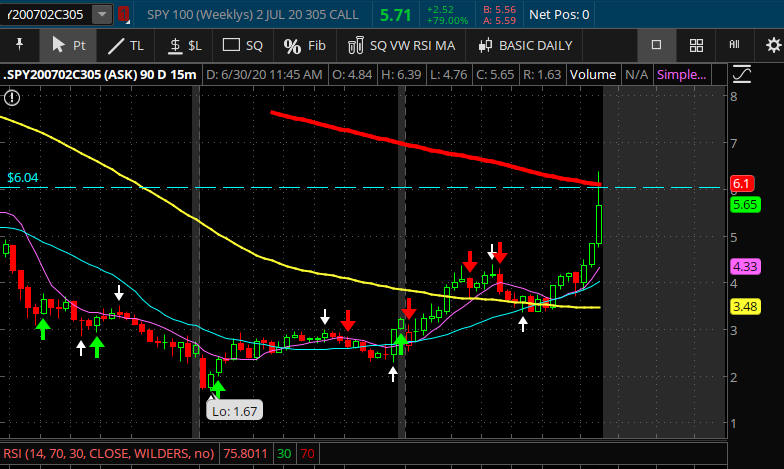The height and width of the screenshot is (469, 784).
Task: Click the chart scale toggle icon
Action: (x=742, y=74)
